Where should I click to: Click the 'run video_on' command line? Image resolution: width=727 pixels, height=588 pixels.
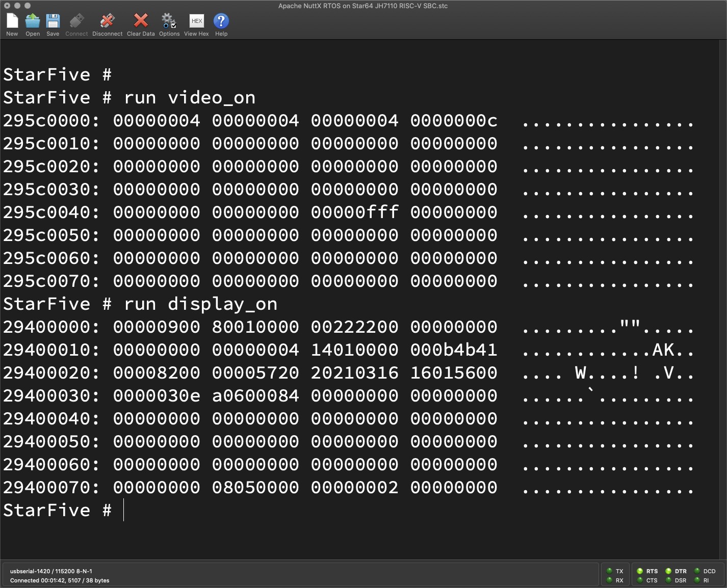[x=190, y=97]
